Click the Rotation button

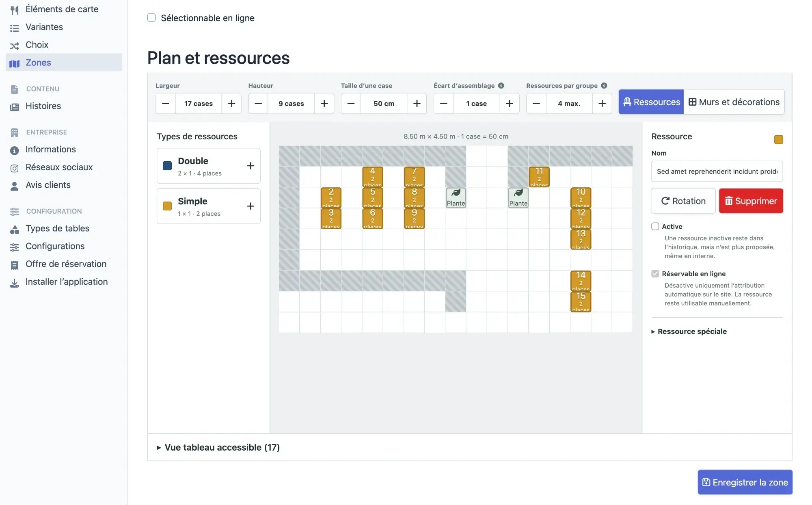tap(683, 201)
